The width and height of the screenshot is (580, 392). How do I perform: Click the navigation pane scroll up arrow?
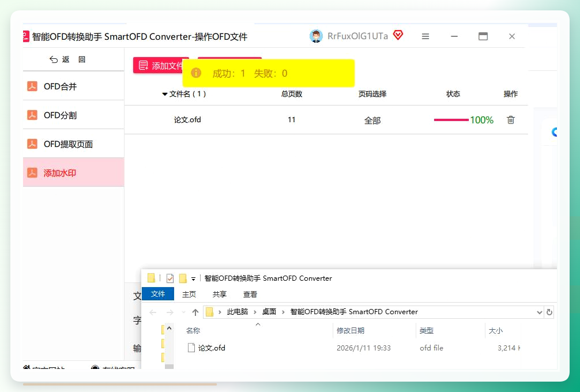coord(169,328)
